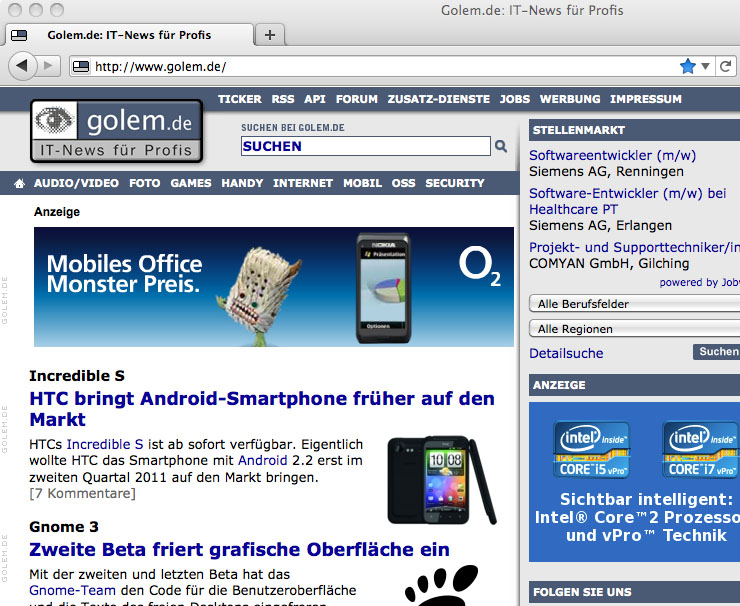
Task: Open the bookmark dropdown arrow beside the star
Action: click(x=705, y=66)
